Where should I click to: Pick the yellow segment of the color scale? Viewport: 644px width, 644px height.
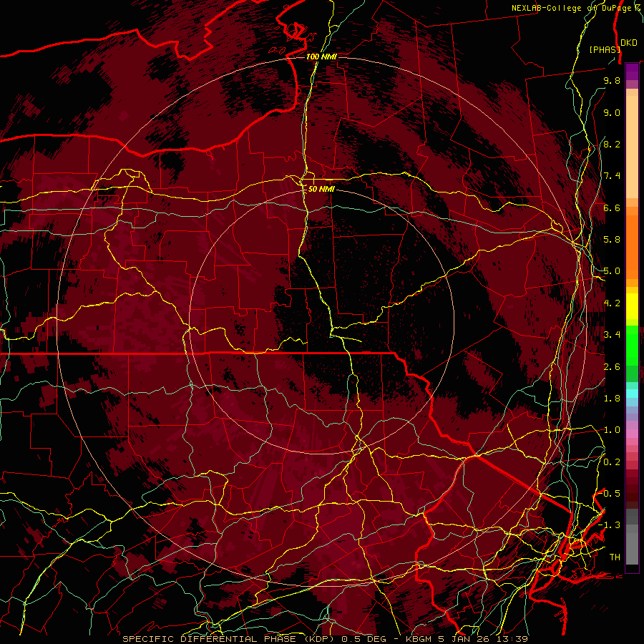(x=632, y=306)
